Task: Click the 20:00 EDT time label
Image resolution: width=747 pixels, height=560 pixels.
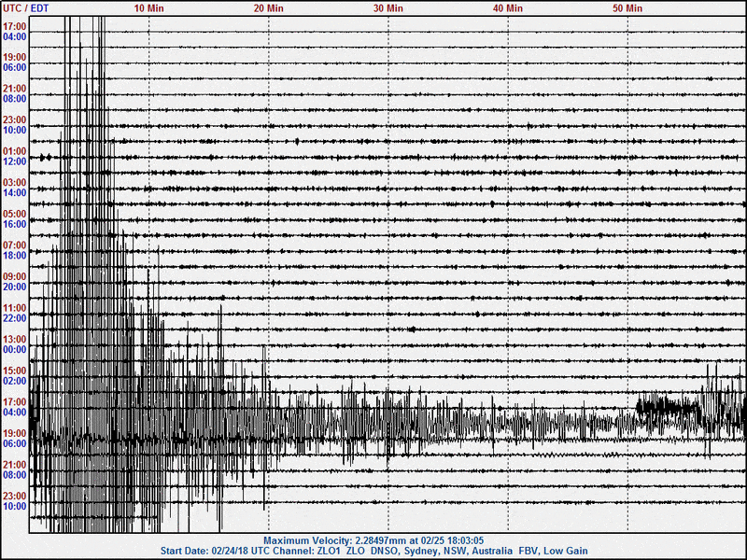Action: [15, 287]
